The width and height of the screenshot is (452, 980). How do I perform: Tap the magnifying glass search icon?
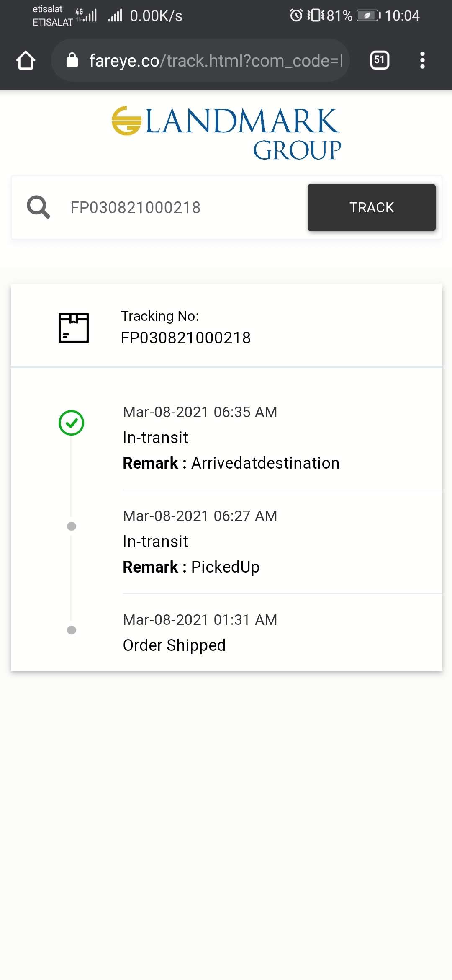pyautogui.click(x=39, y=207)
